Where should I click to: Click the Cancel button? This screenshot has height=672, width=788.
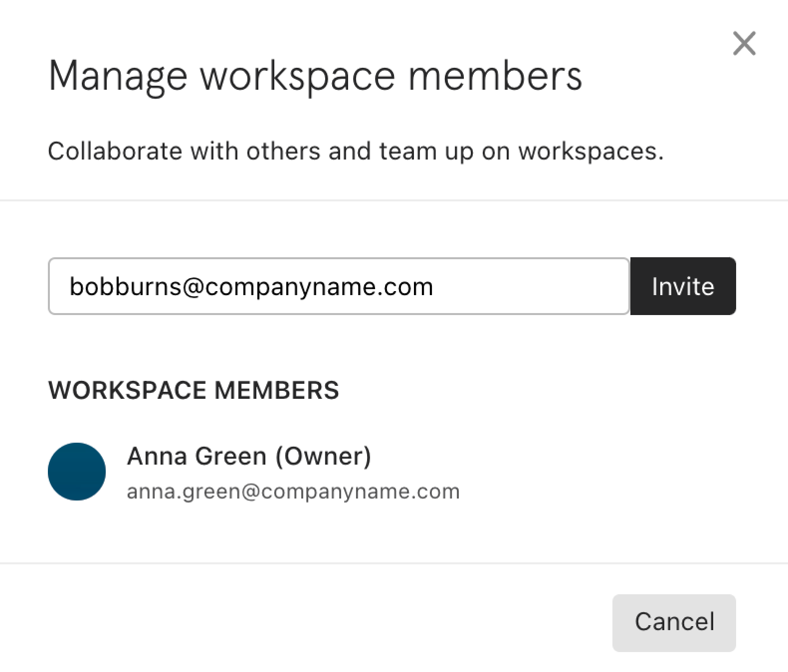pos(674,623)
